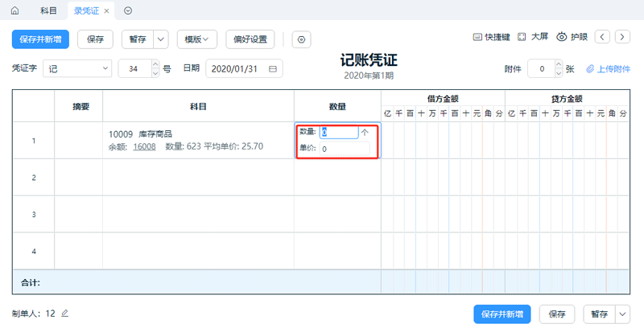Switch to the 科目 tab

click(48, 10)
